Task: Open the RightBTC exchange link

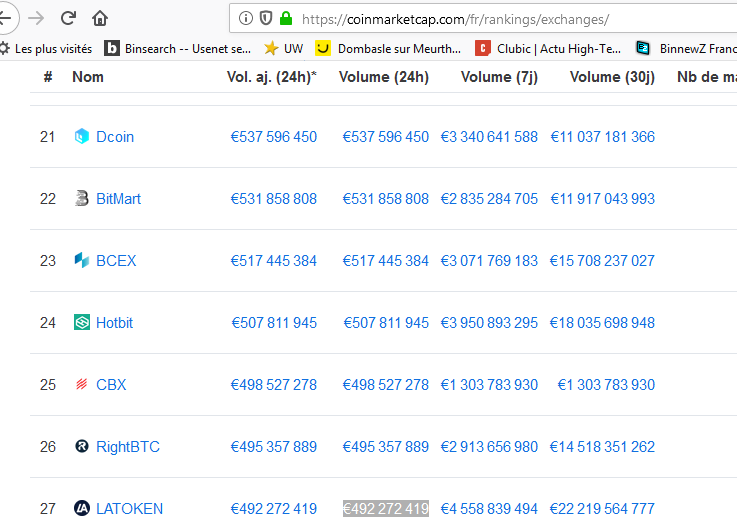Action: click(128, 447)
